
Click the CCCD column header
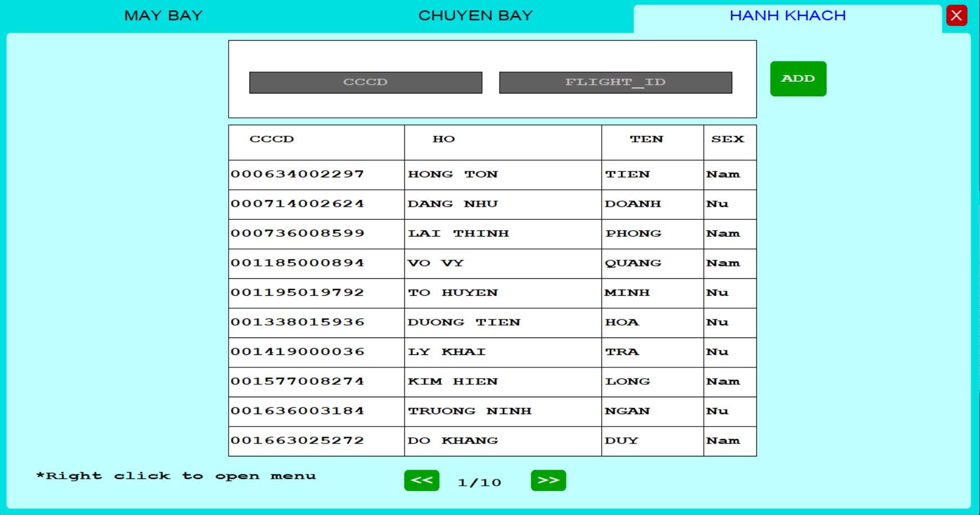(317, 143)
